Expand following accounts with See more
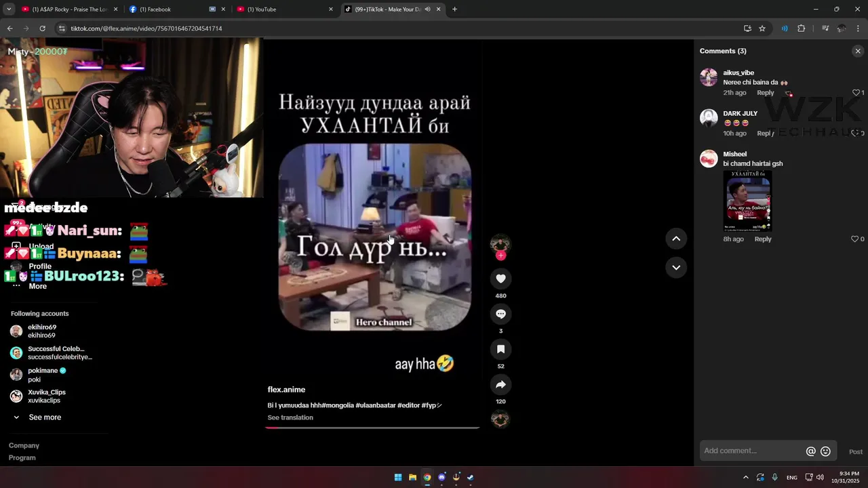This screenshot has width=868, height=488. pos(37,418)
